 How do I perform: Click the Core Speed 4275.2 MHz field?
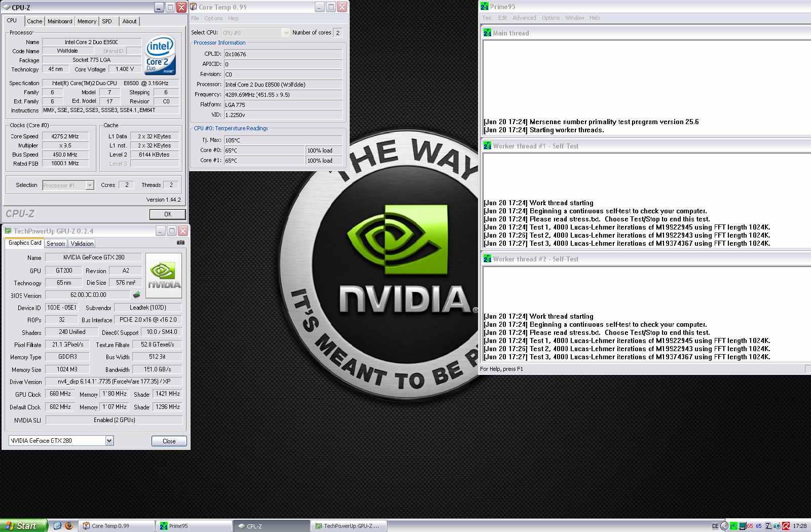pos(65,136)
